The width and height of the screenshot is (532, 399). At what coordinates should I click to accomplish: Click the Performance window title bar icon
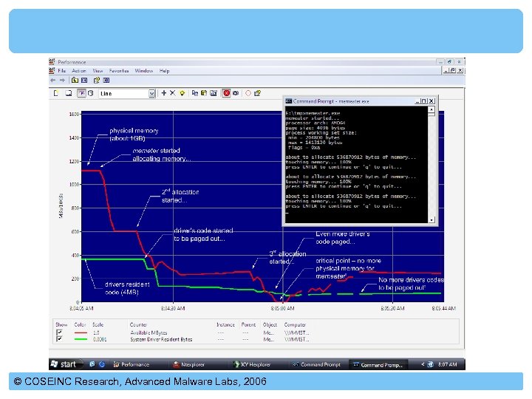[52, 62]
